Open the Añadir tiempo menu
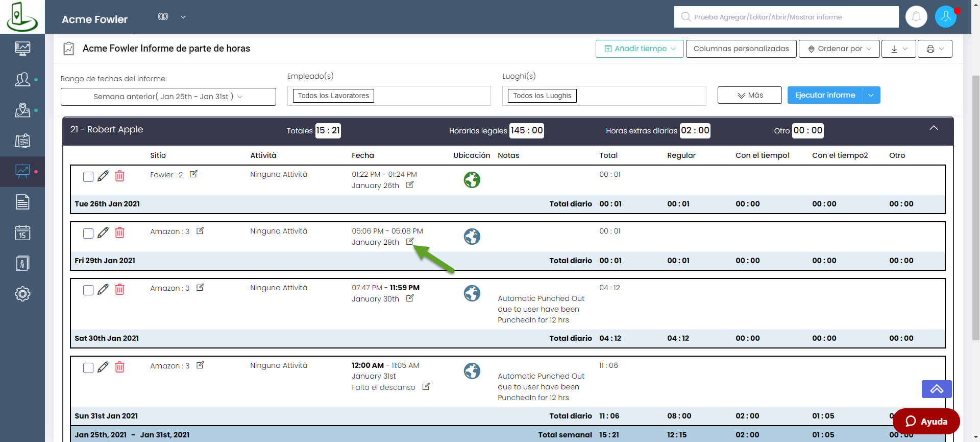 [640, 49]
